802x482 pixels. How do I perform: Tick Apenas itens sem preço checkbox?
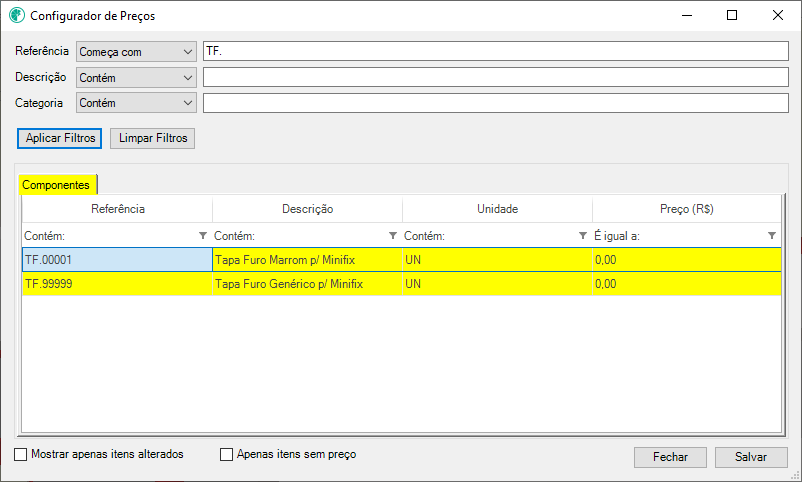pyautogui.click(x=226, y=454)
